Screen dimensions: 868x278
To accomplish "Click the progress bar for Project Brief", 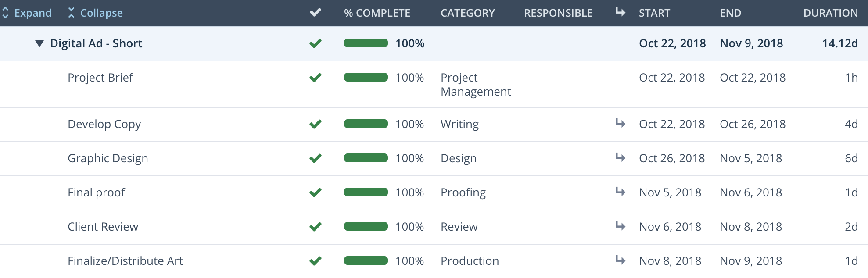I will coord(366,77).
